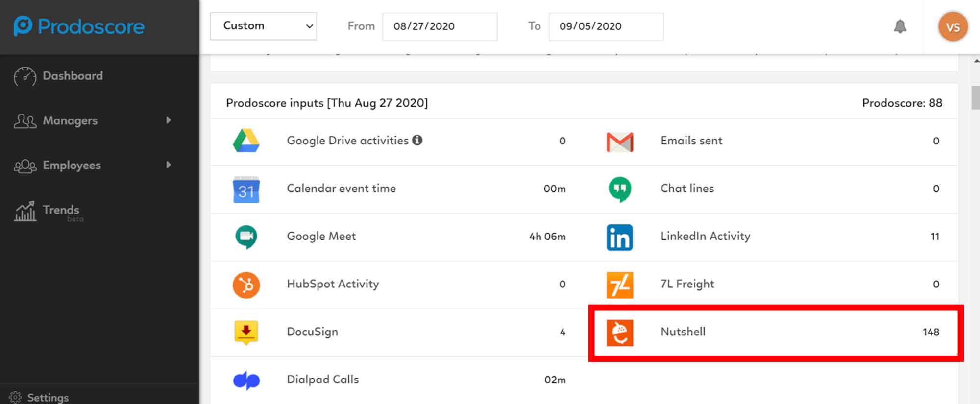Click 'Dialpad Calls' label
Image resolution: width=980 pixels, height=404 pixels.
[322, 380]
